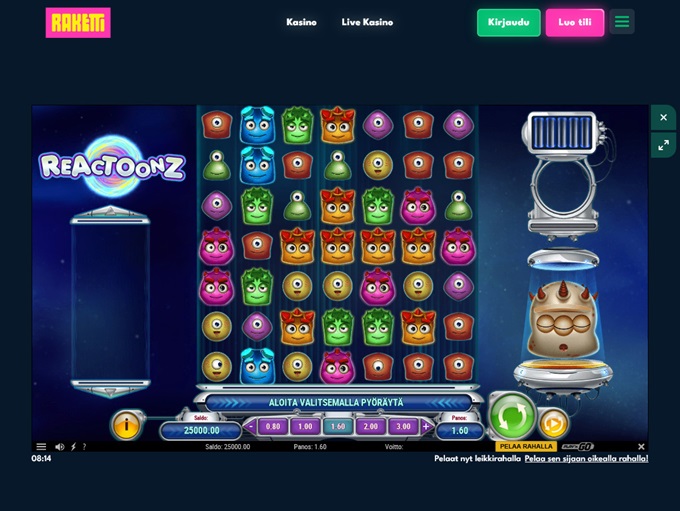680x511 pixels.
Task: Open the question mark help icon
Action: pyautogui.click(x=84, y=447)
